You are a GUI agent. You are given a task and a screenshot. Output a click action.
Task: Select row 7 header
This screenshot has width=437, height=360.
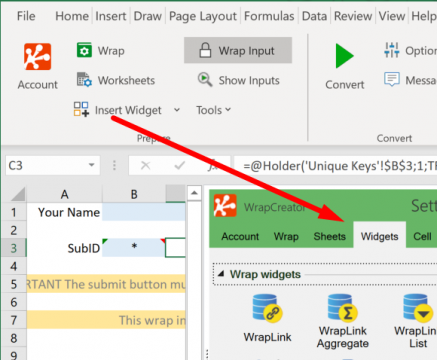14,320
